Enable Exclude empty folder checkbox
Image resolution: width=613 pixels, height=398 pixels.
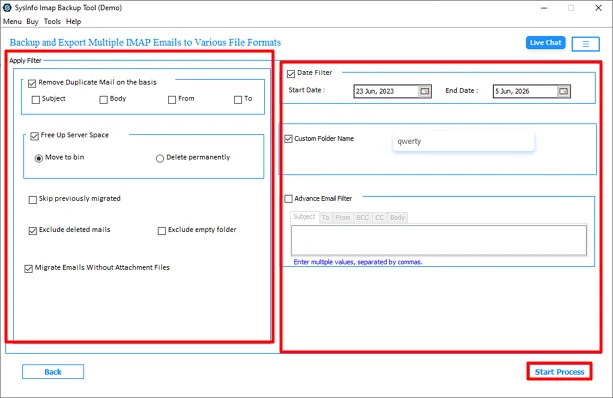(162, 231)
